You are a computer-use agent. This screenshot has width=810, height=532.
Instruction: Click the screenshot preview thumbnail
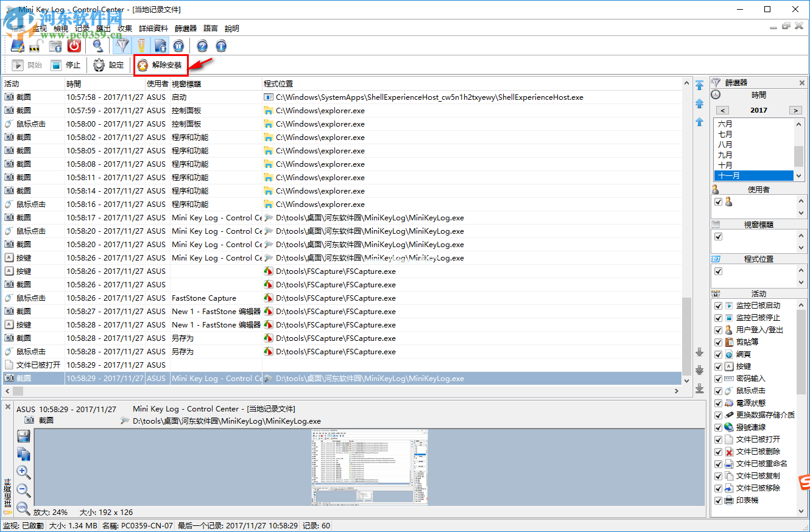[370, 467]
